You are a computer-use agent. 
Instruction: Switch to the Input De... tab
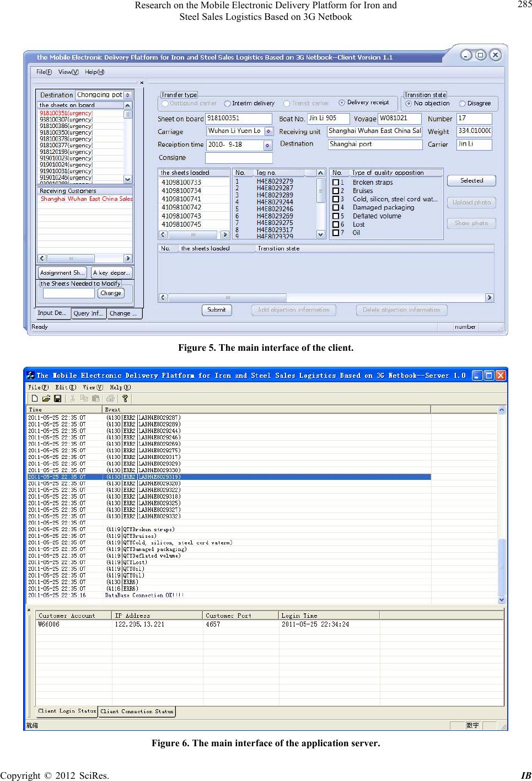tap(53, 313)
